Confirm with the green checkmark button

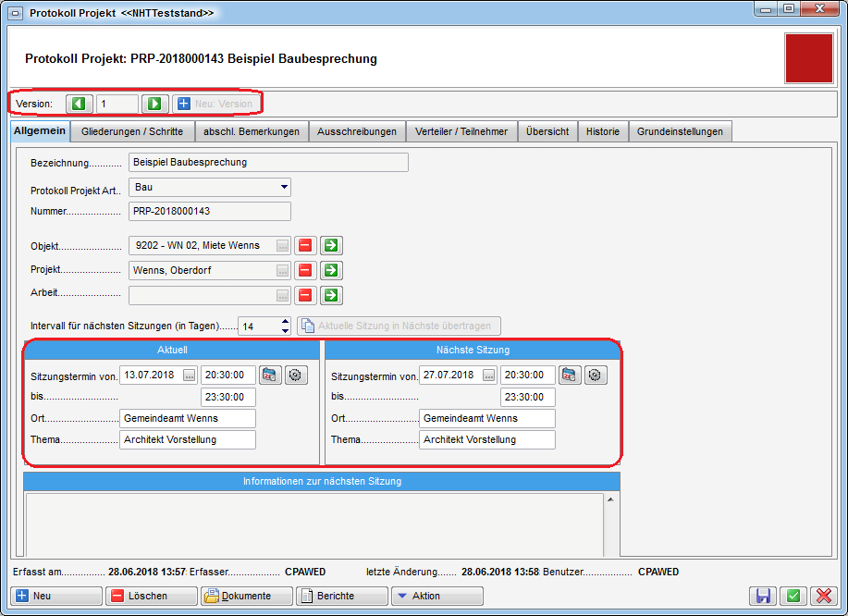[793, 597]
